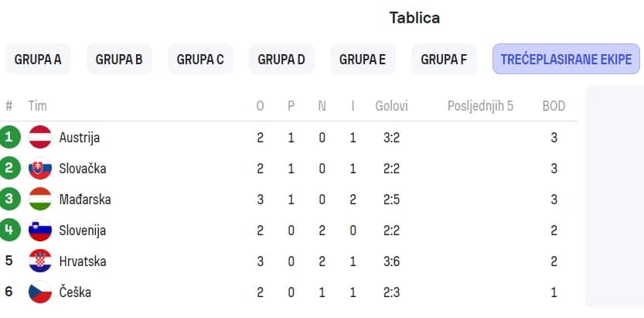Click the Hungary flag icon
Viewport: 644px width, 318px height.
click(40, 200)
